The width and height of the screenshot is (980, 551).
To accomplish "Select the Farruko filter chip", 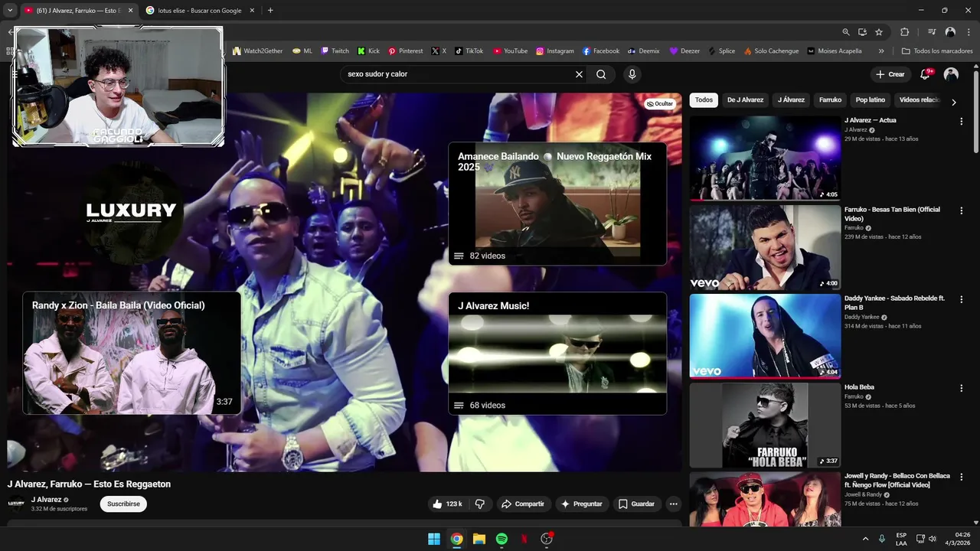I will tap(830, 100).
